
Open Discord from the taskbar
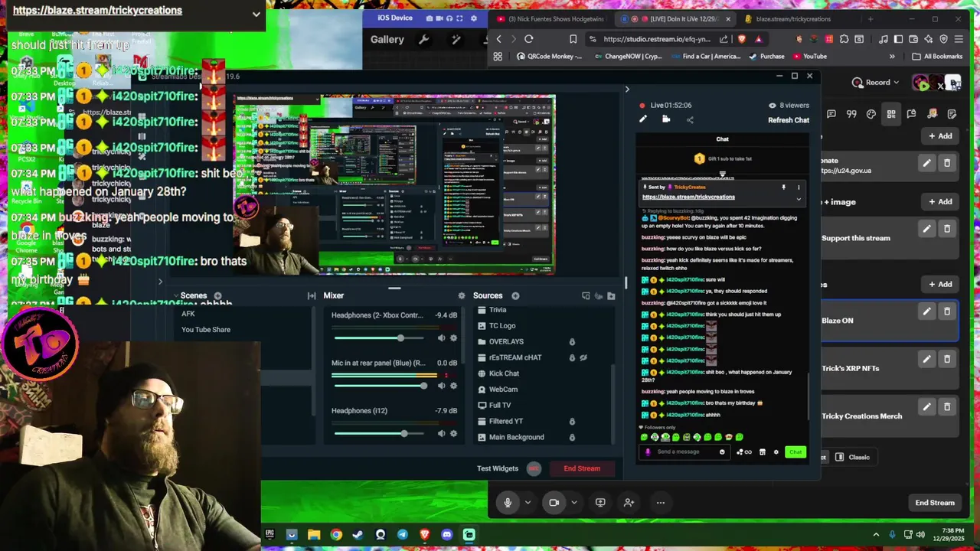point(447,535)
